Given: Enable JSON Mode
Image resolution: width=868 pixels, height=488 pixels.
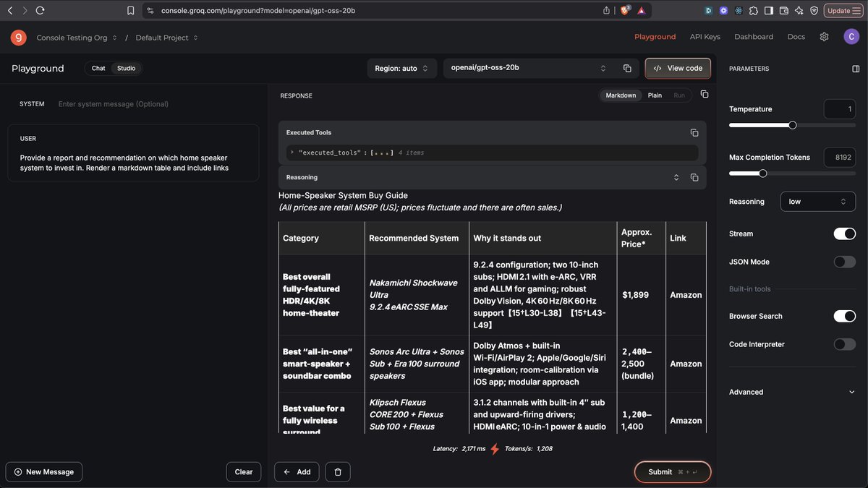Looking at the screenshot, I should [x=844, y=262].
